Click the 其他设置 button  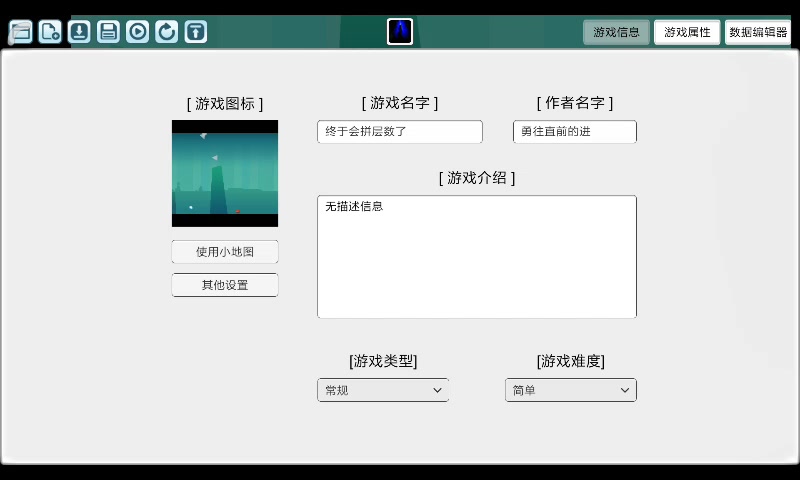(225, 285)
